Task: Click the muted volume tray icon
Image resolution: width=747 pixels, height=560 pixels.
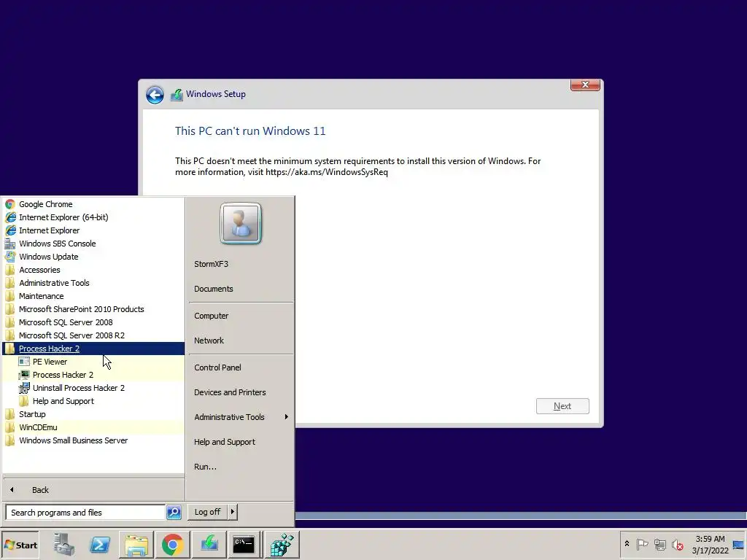Action: point(678,544)
